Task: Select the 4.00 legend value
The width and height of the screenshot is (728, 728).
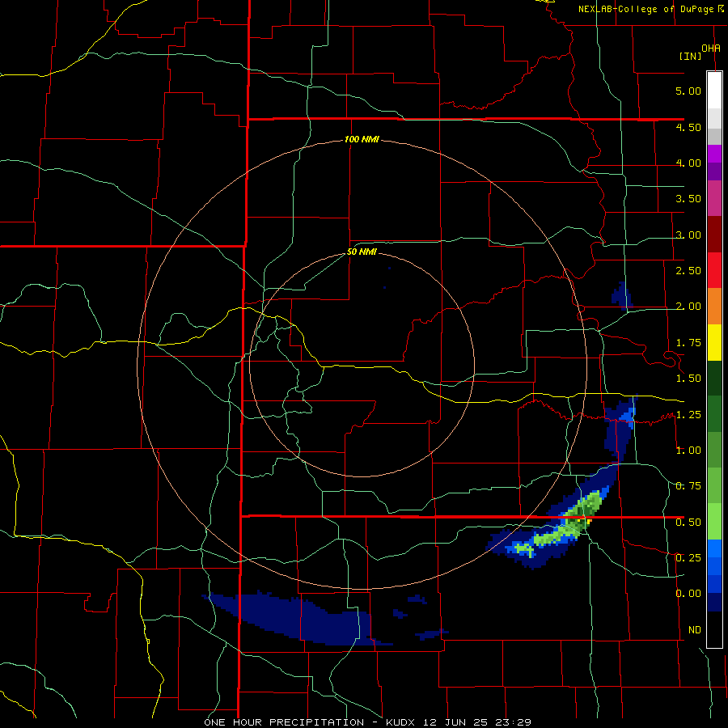Action: coord(688,163)
